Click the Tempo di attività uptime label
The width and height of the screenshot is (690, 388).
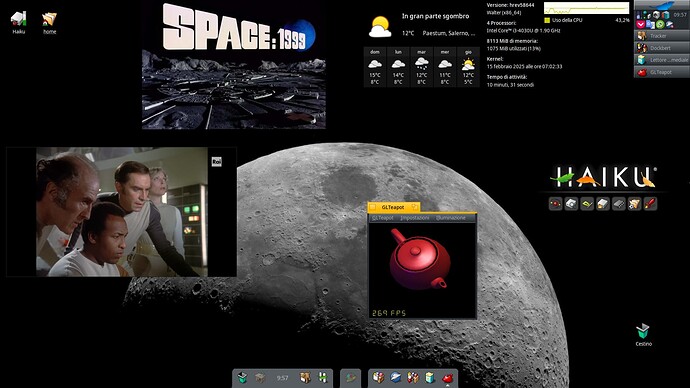point(506,77)
